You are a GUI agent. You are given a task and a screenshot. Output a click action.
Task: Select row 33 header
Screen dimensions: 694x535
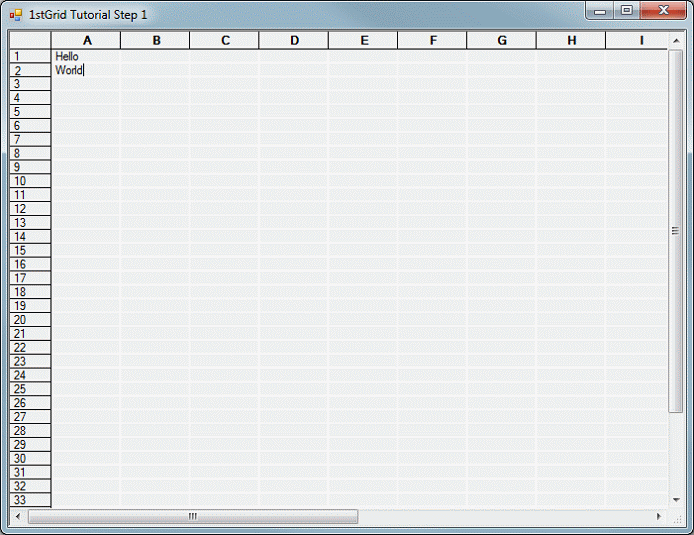coord(30,500)
